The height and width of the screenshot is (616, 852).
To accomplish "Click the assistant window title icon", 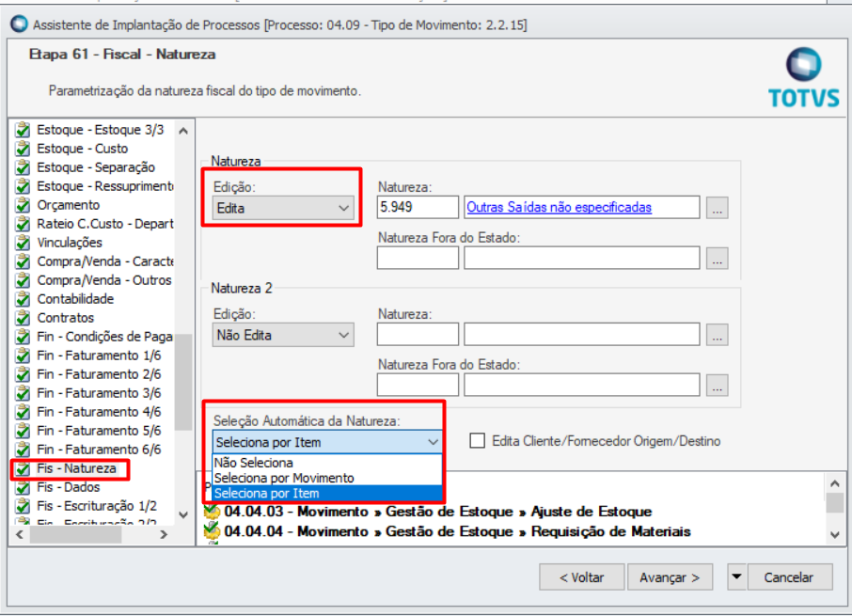I will pyautogui.click(x=19, y=24).
